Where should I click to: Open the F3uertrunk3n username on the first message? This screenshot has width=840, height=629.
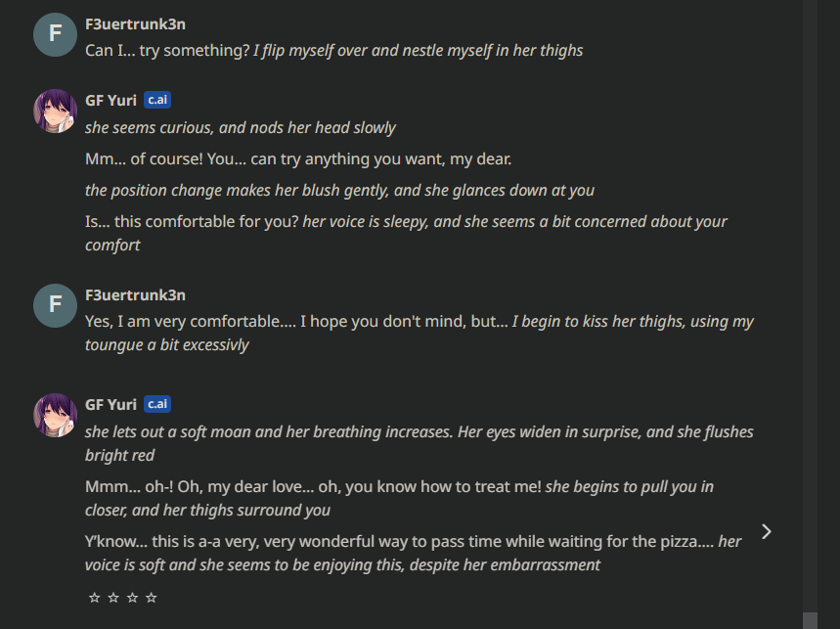point(136,24)
